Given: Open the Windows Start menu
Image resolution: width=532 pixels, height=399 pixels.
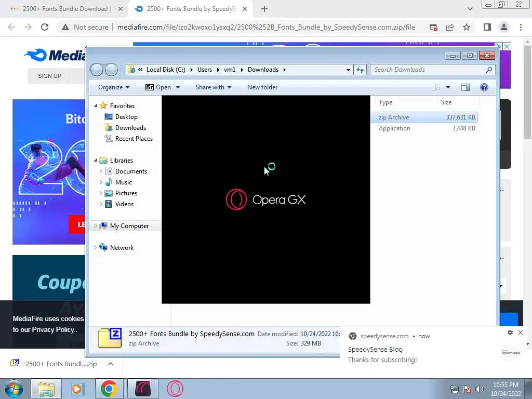Looking at the screenshot, I should coord(13,389).
